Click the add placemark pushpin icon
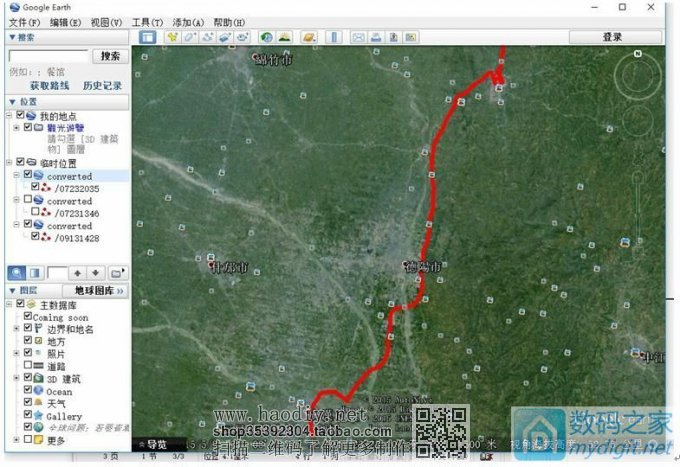The image size is (680, 467). pyautogui.click(x=172, y=37)
